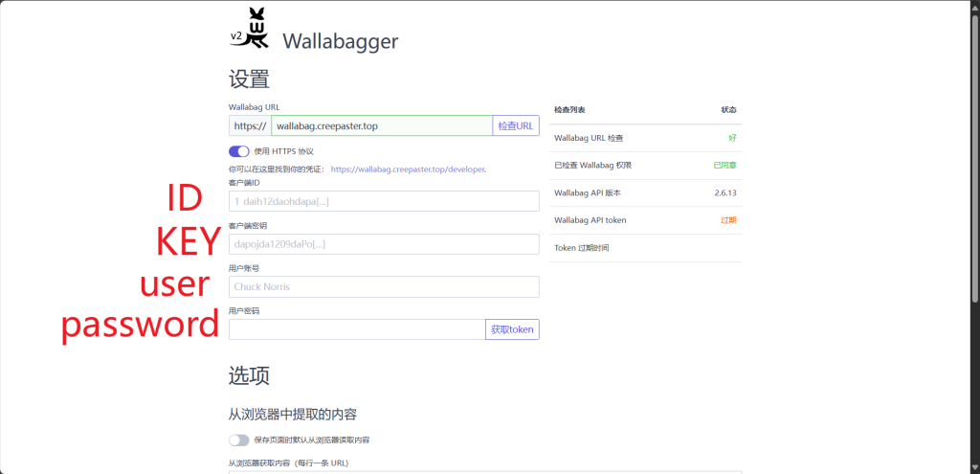980x474 pixels.
Task: Click into the 客户端ID field
Action: point(384,201)
